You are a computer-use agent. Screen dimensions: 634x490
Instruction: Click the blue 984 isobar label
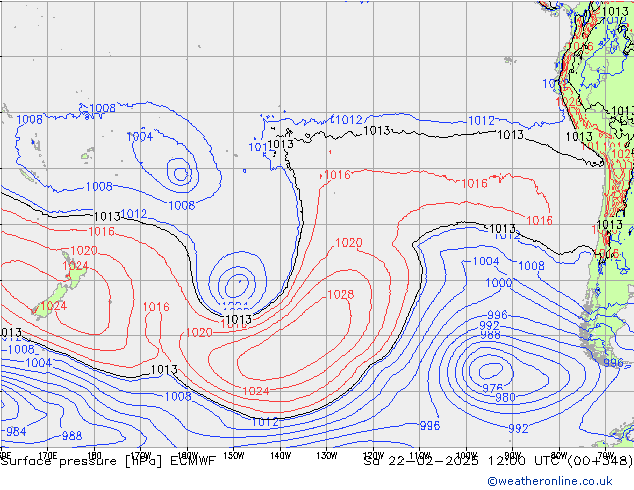click(x=16, y=431)
